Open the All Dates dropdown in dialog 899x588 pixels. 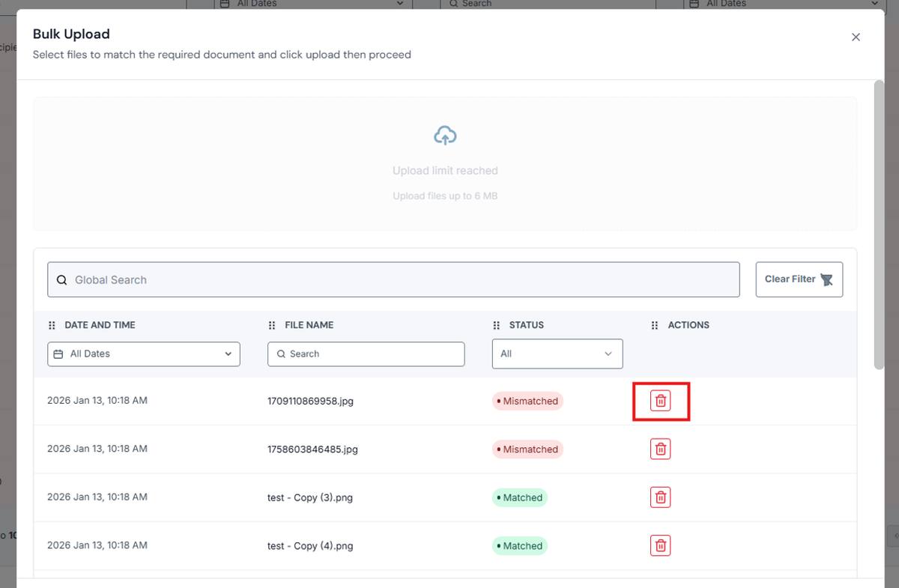144,354
